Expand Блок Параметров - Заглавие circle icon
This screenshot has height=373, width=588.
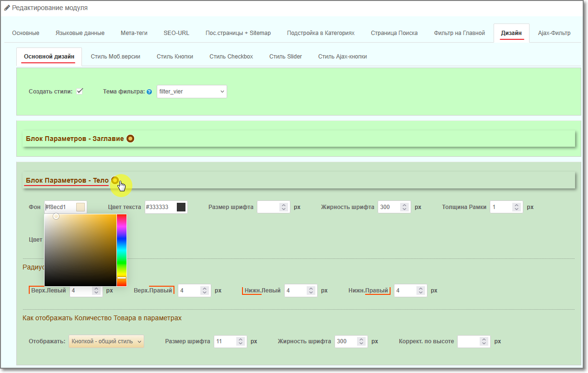(x=130, y=139)
